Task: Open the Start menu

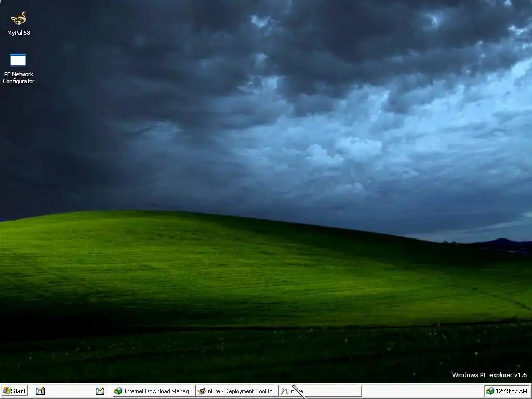Action: tap(15, 391)
